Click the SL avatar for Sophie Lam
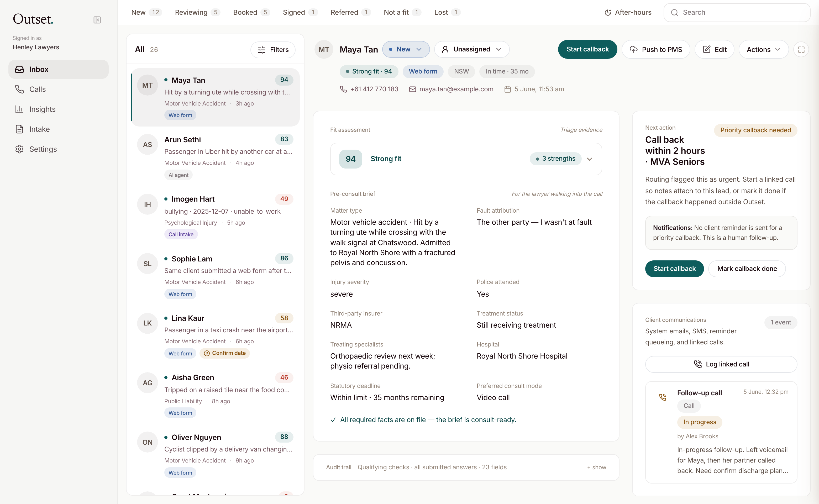This screenshot has width=819, height=504. (147, 264)
